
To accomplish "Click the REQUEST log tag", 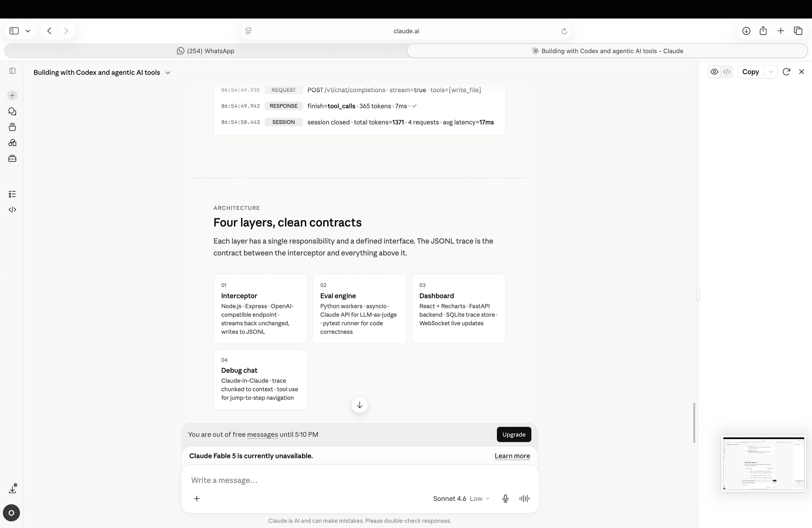I will click(283, 90).
